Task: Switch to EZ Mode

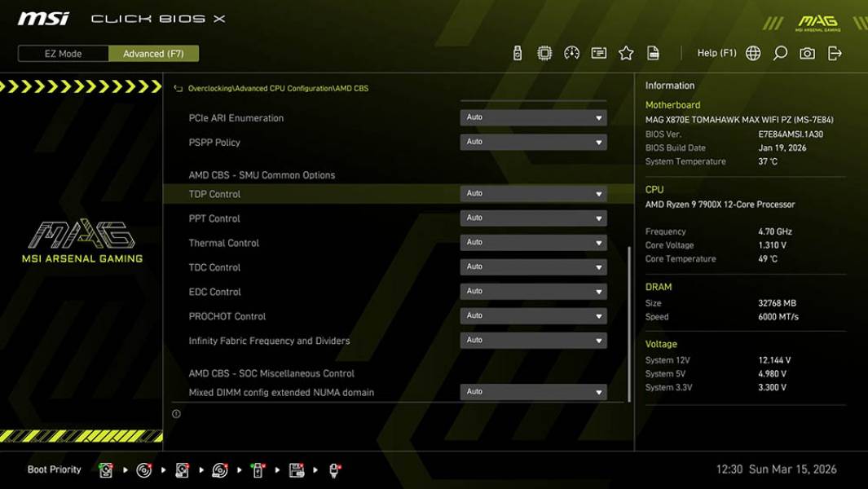Action: tap(61, 53)
